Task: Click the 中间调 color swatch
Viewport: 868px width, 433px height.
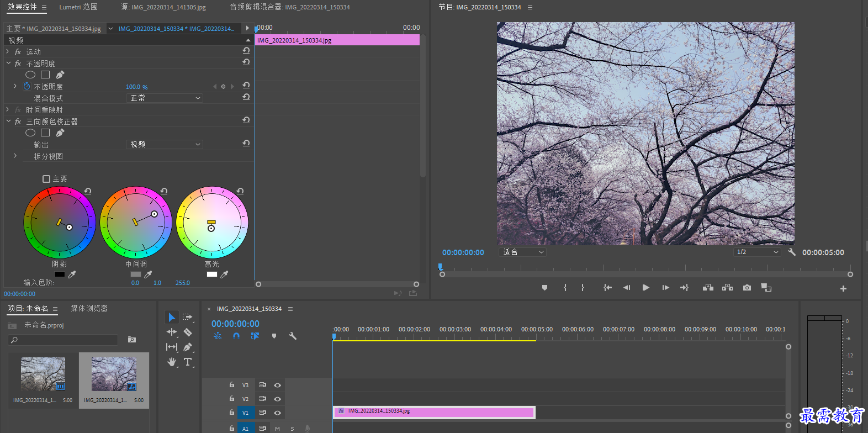Action: pos(136,274)
